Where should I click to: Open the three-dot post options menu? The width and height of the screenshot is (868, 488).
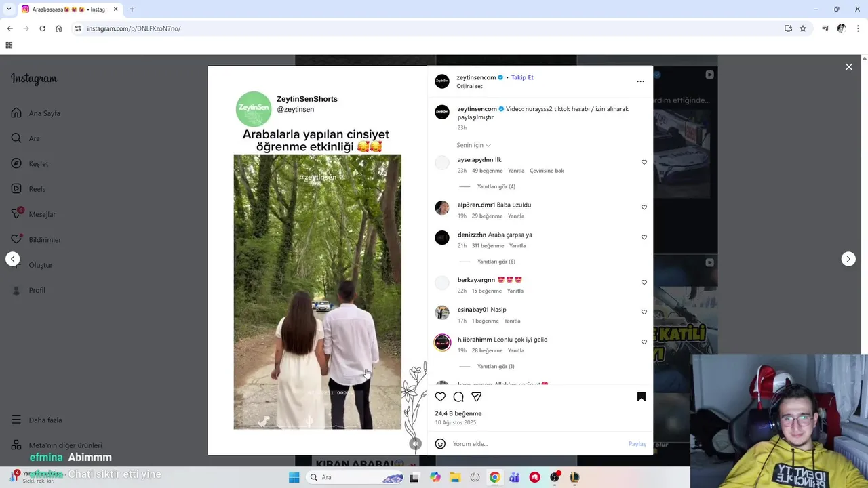pos(640,81)
